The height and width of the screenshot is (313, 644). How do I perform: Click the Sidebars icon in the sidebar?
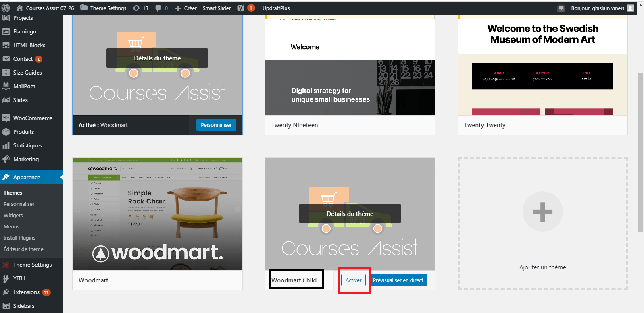6,306
